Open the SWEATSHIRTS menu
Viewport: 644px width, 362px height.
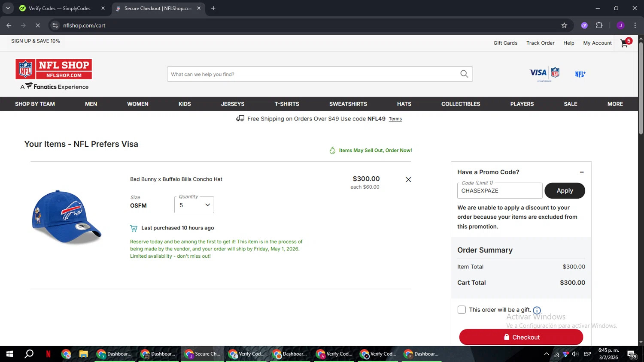coord(348,104)
